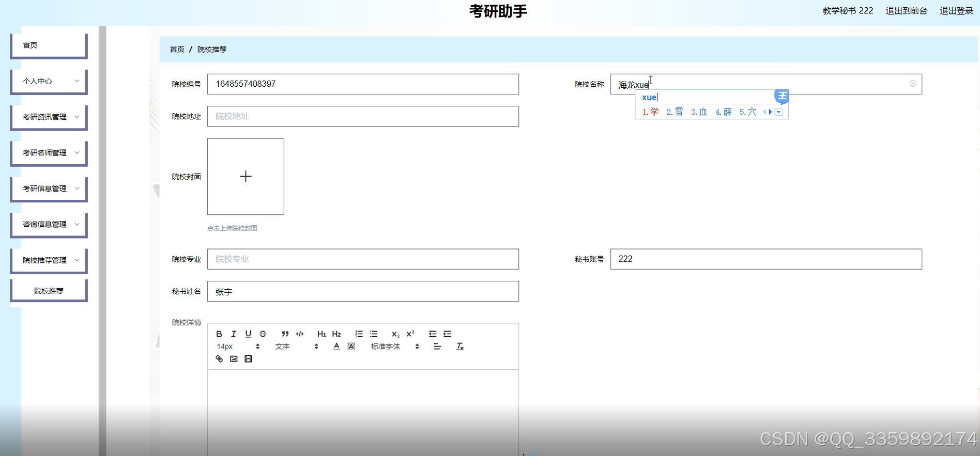Viewport: 980px width, 456px height.
Task: Insert a video in editor
Action: (248, 359)
